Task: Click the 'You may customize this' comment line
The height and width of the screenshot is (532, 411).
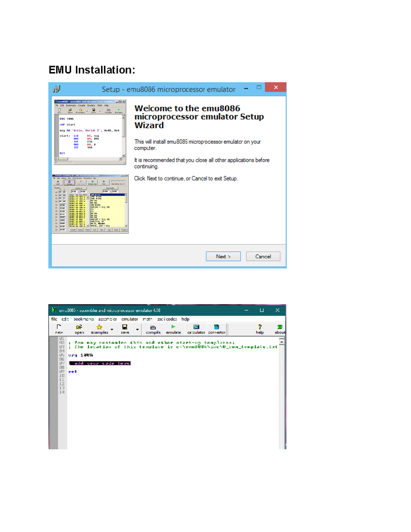Action: [x=151, y=343]
